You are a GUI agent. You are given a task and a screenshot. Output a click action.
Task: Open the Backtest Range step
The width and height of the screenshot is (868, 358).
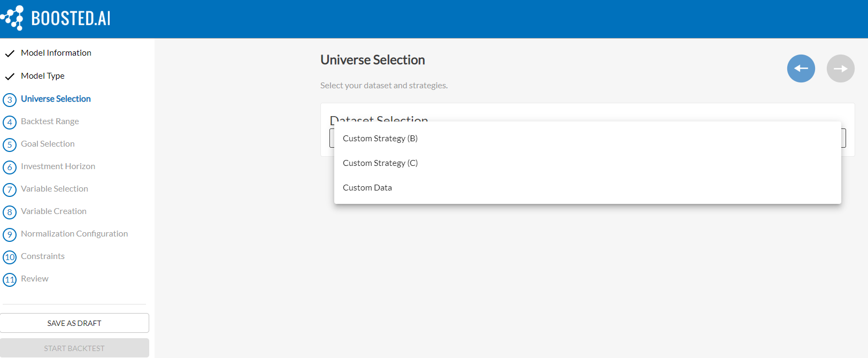point(50,121)
